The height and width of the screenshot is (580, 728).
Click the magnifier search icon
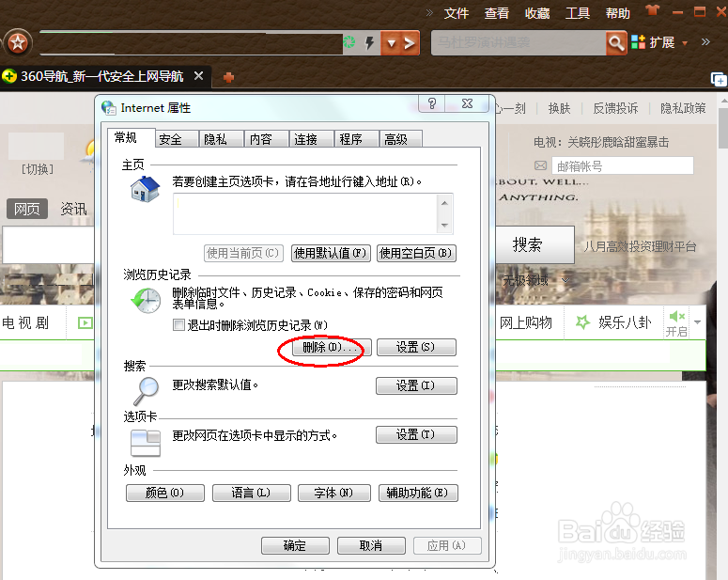click(x=616, y=43)
